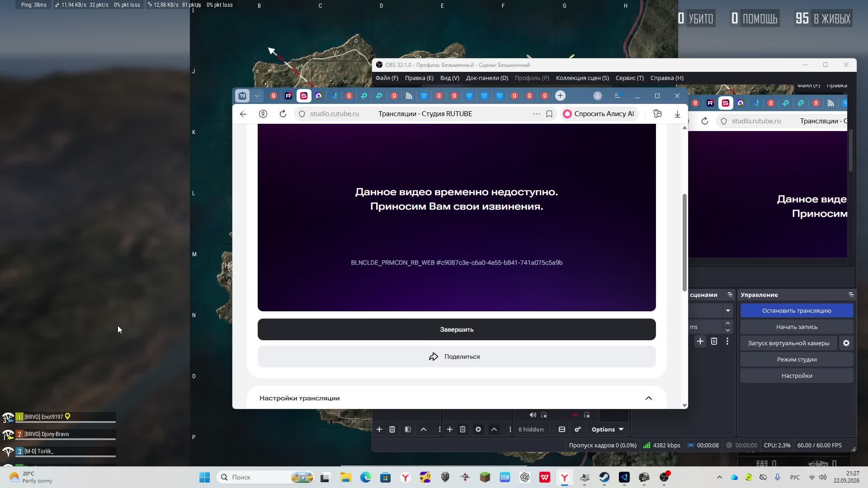
Task: Move scene up arrow in scenes toolbar
Action: click(424, 429)
